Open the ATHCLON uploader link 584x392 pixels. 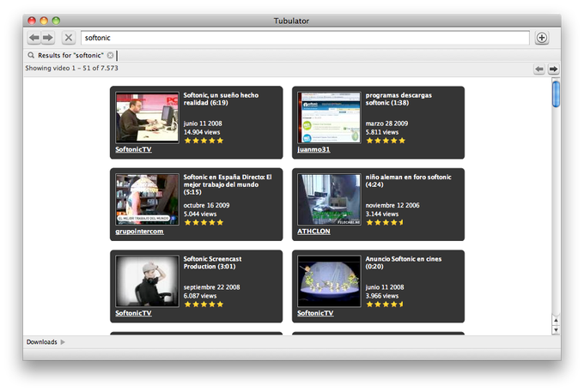313,231
